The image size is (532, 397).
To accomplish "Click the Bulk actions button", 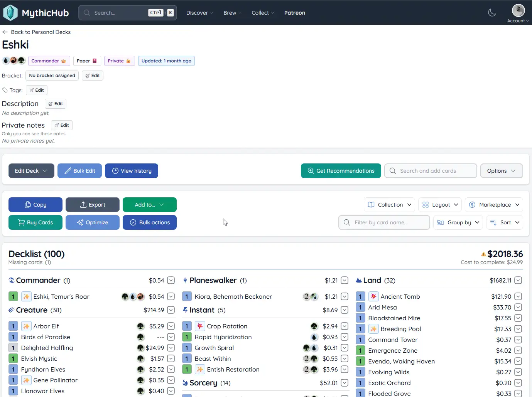I will click(150, 222).
